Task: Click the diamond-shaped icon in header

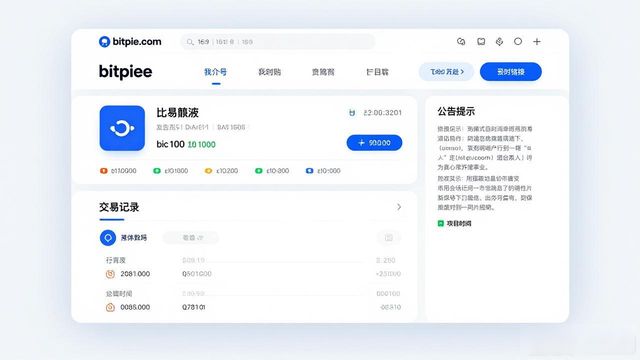Action: 499,42
